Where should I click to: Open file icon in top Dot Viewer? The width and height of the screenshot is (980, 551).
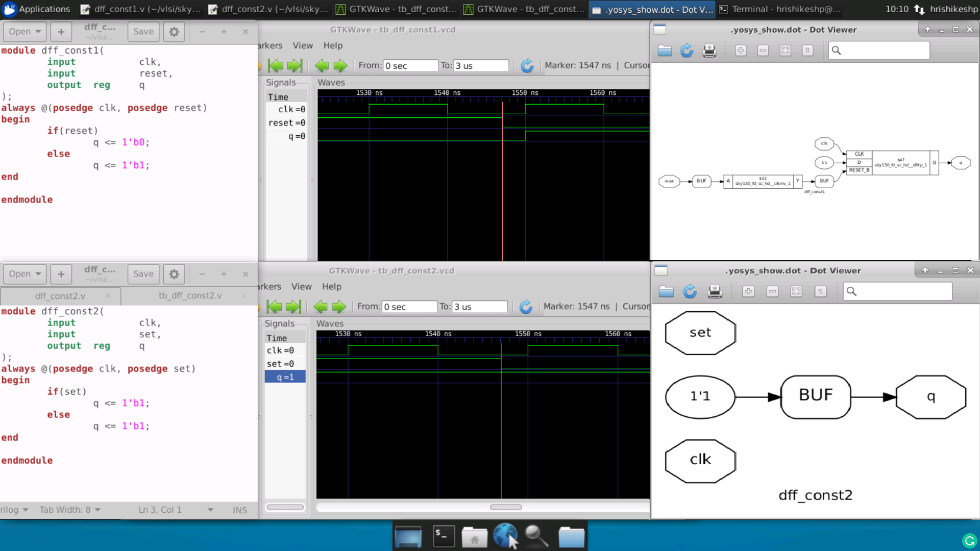(665, 51)
